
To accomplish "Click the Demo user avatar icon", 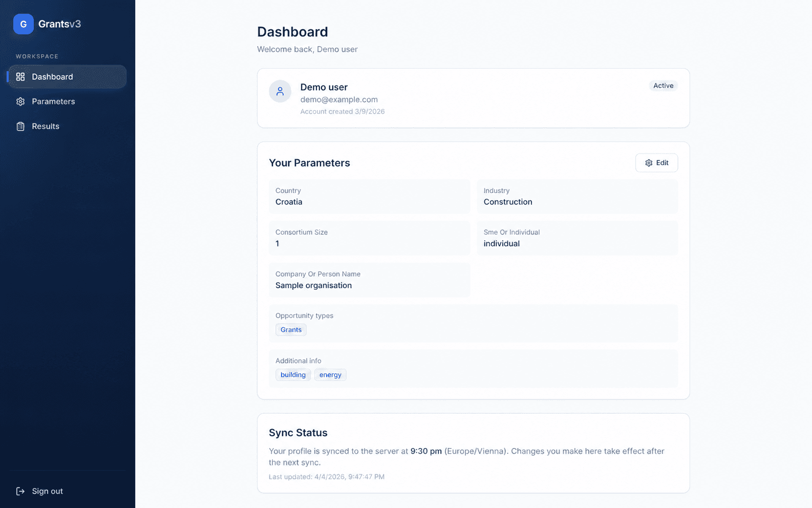I will pos(280,91).
